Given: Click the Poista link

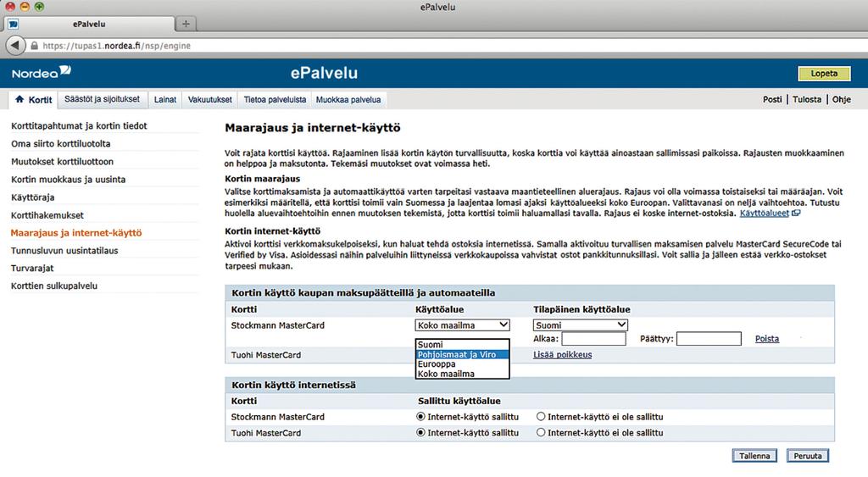Looking at the screenshot, I should tap(766, 339).
